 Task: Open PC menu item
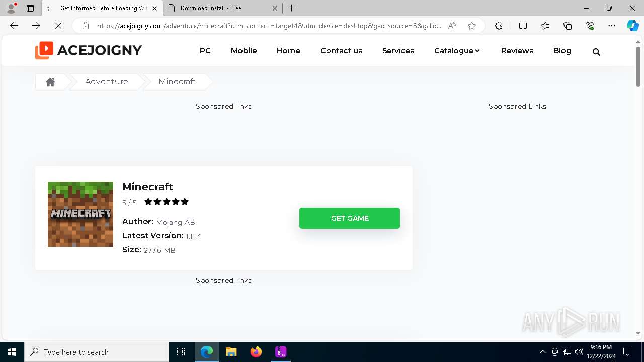click(205, 51)
